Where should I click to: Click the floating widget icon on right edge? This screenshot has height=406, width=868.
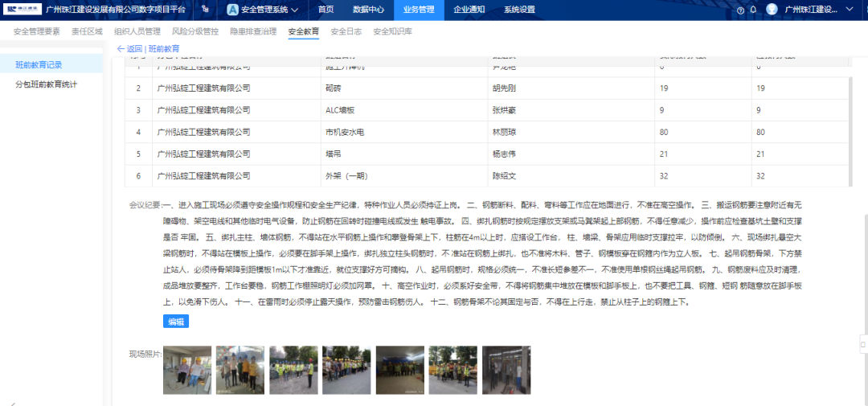click(862, 344)
